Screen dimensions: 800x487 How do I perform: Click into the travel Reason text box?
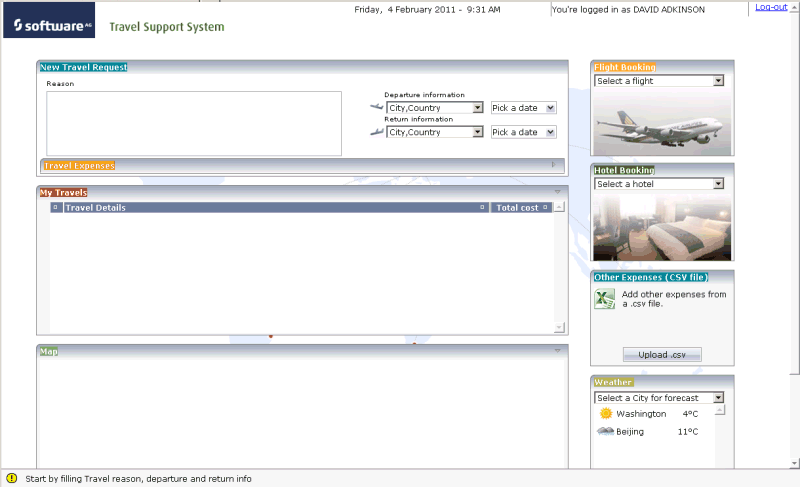tap(194, 124)
